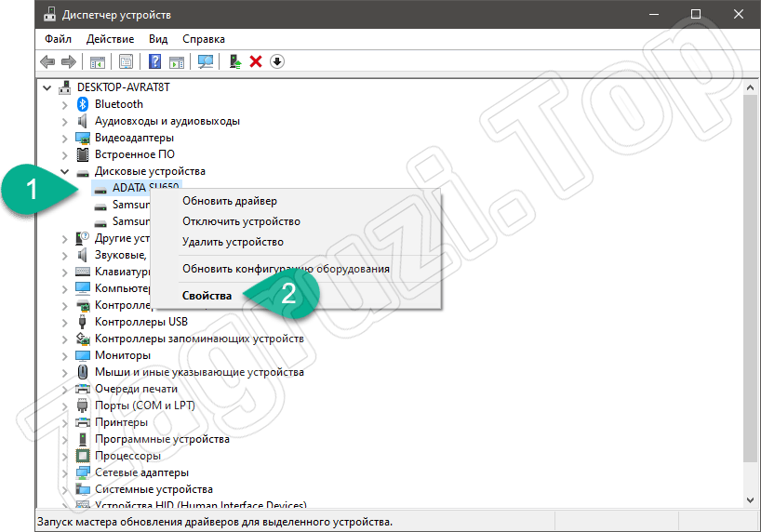
Task: Open the Действие menu
Action: pyautogui.click(x=110, y=39)
